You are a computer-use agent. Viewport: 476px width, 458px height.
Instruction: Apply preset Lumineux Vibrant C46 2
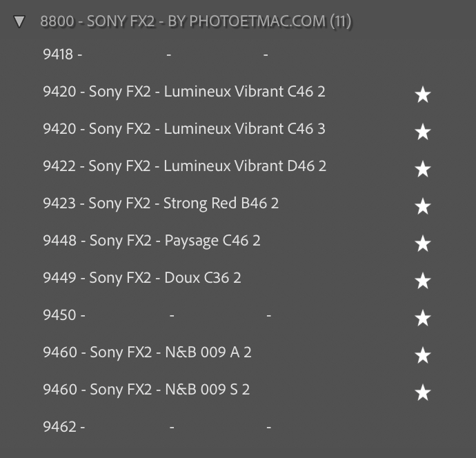coord(184,92)
